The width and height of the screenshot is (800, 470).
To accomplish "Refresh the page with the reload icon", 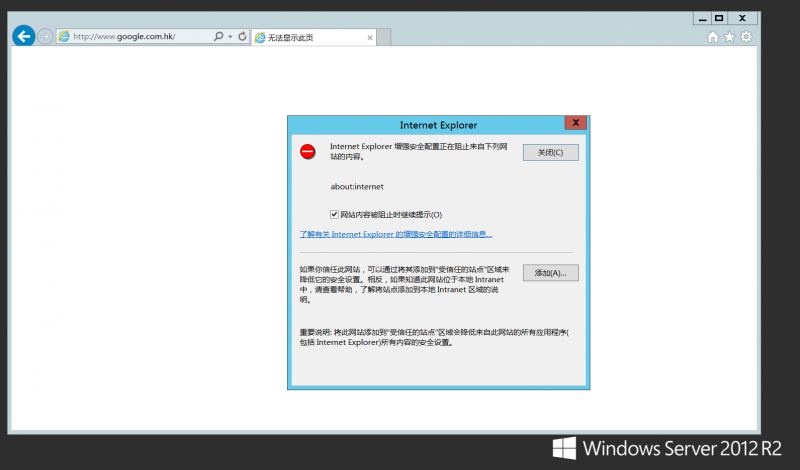I will point(242,36).
